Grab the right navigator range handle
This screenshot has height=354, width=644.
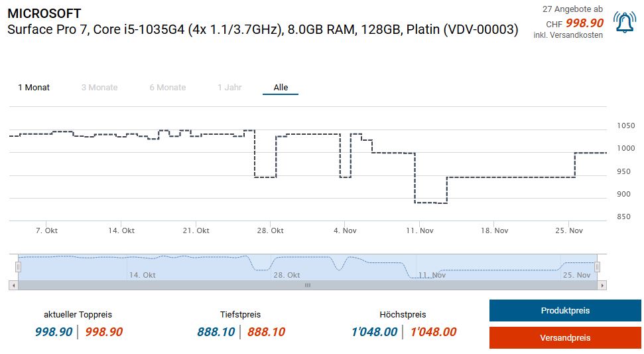coord(597,266)
